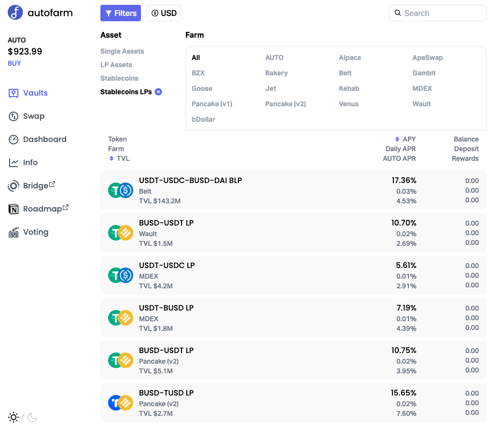Click token pair icon of USDT-BUSD LP

[x=121, y=318]
